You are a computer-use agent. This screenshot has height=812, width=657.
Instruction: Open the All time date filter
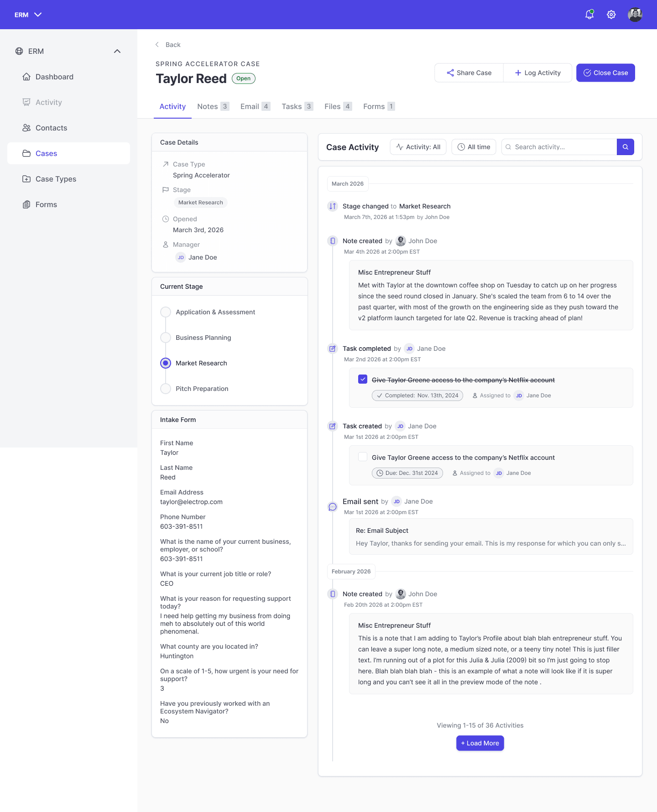coord(474,147)
